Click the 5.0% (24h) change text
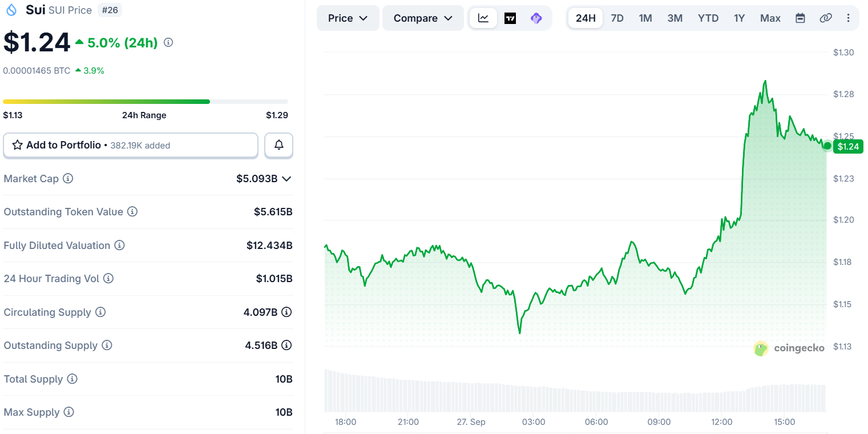868x434 pixels. [x=122, y=42]
